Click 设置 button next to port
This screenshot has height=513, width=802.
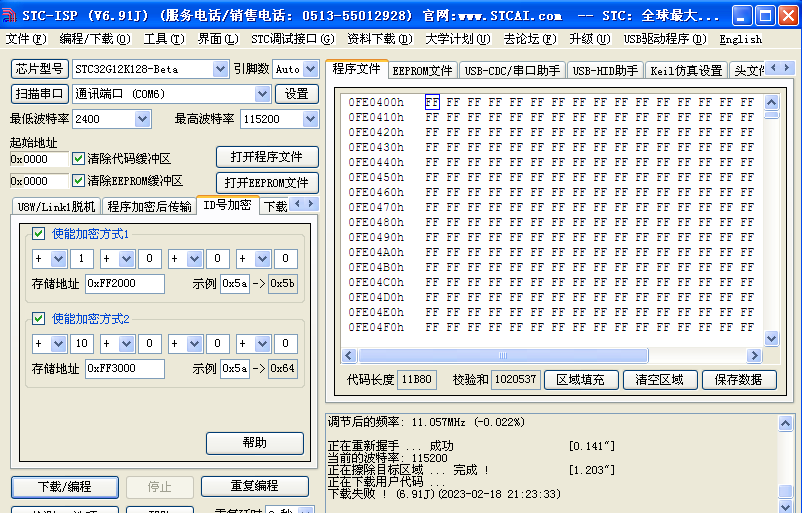click(297, 94)
